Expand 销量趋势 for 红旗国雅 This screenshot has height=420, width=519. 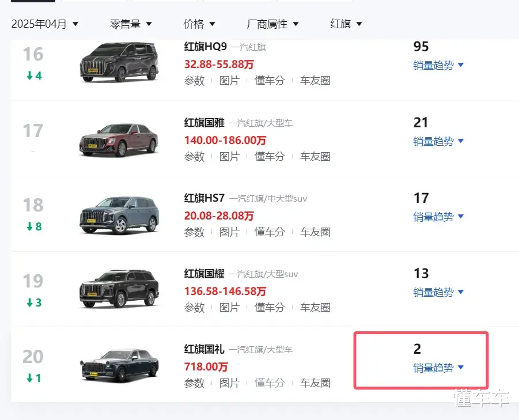(438, 141)
